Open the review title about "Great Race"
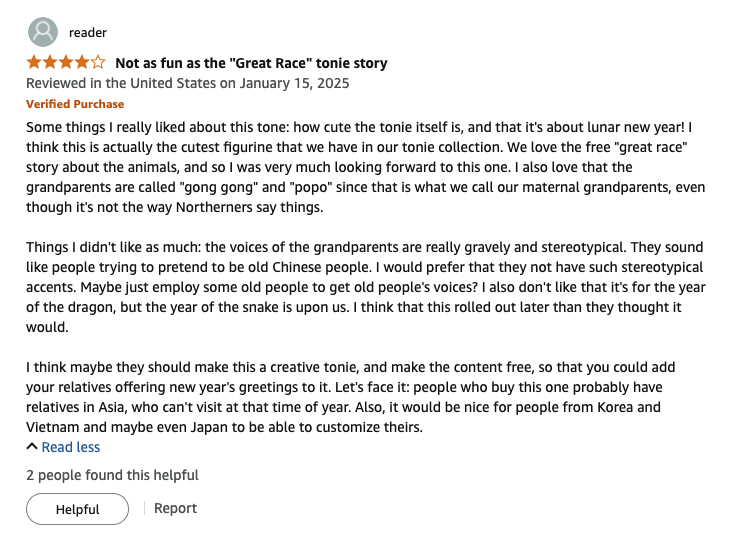Viewport: 745px width, 536px height. click(x=251, y=63)
